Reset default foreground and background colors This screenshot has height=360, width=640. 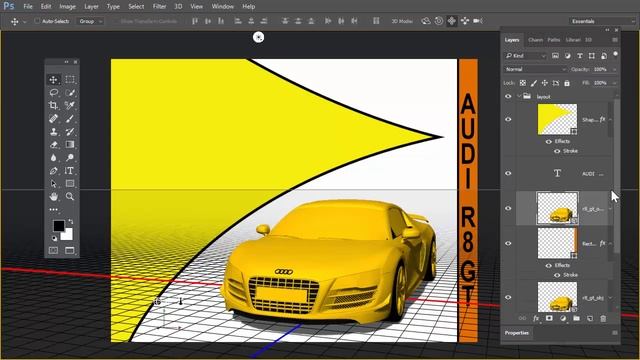(x=54, y=238)
